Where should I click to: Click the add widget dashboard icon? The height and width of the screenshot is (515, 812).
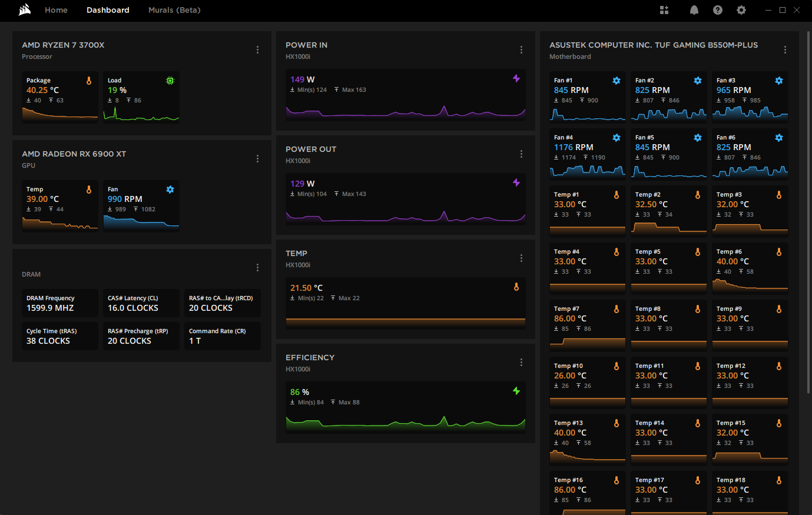(664, 10)
